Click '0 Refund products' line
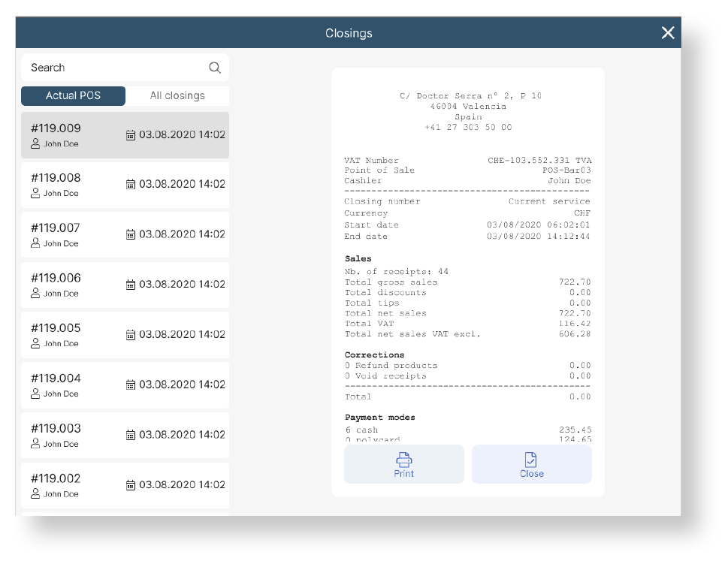Image resolution: width=728 pixels, height=564 pixels. click(x=467, y=365)
